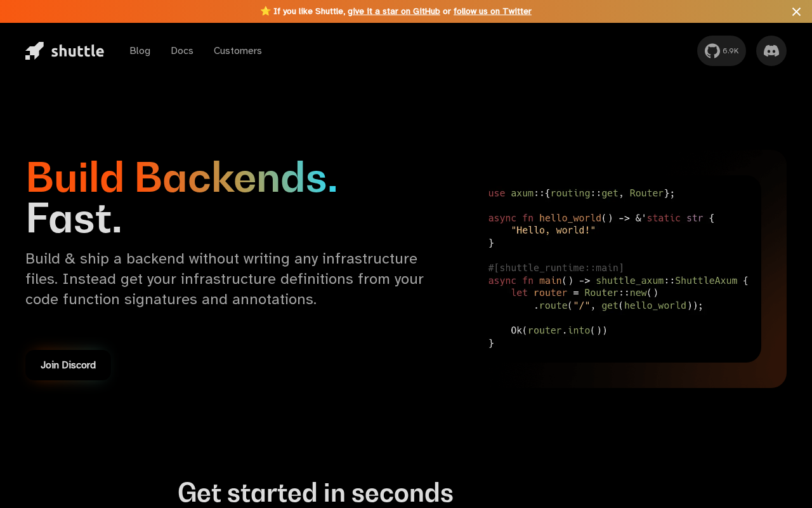Click the '.route("/", get(hello_world));' line

click(619, 305)
